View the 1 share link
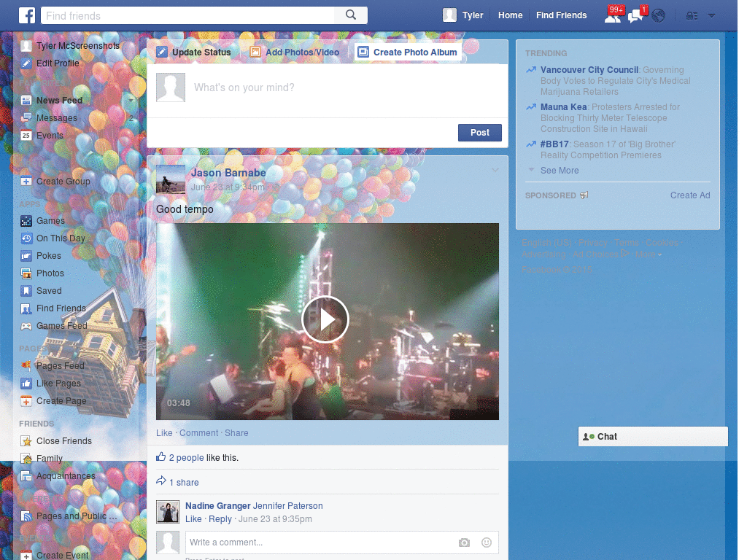This screenshot has width=747, height=560. [184, 483]
